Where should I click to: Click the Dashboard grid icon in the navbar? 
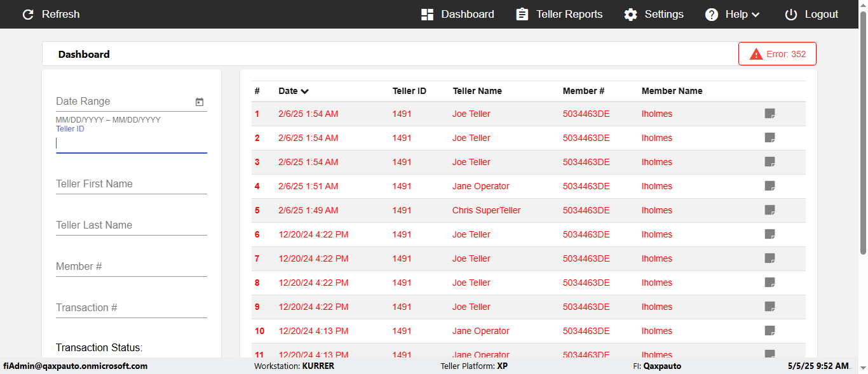point(427,15)
